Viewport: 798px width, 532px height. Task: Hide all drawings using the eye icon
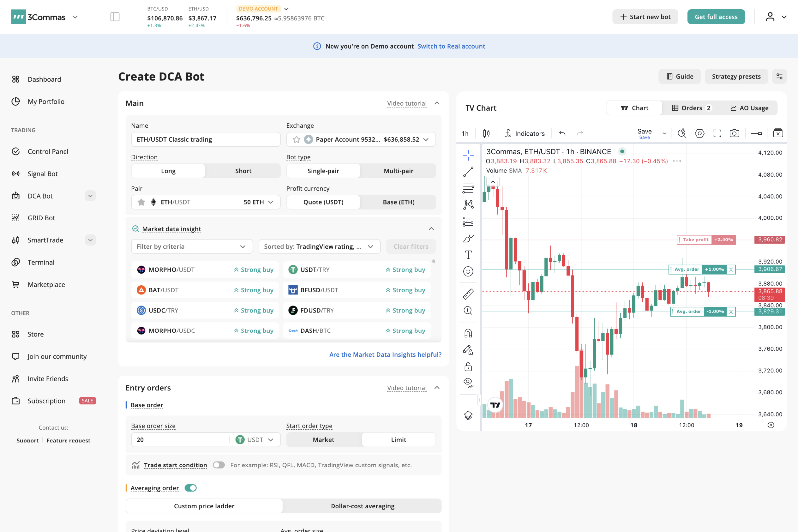(468, 382)
